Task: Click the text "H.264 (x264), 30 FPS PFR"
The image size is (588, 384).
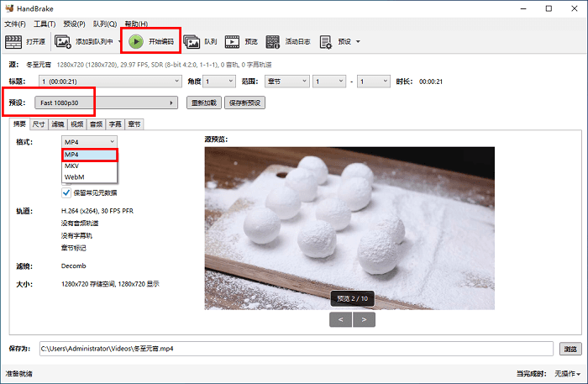Action: click(x=97, y=211)
